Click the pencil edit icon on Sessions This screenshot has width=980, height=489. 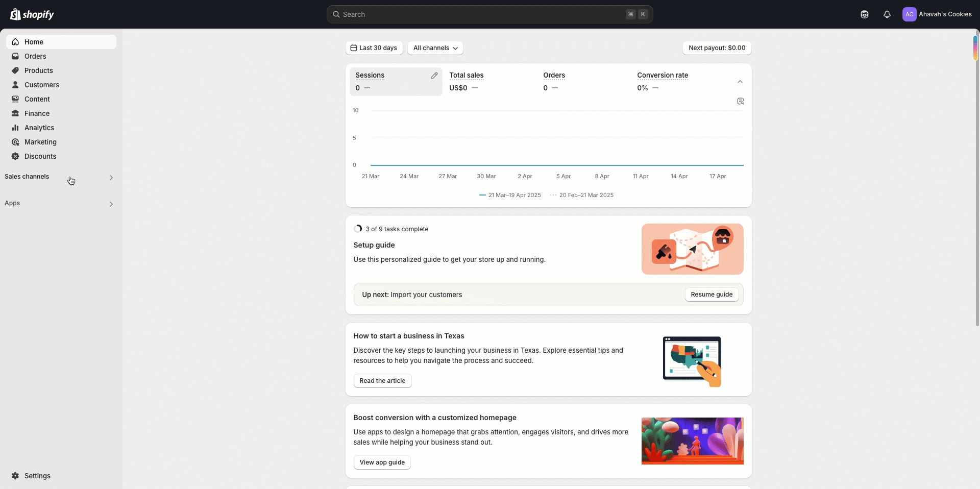click(434, 76)
